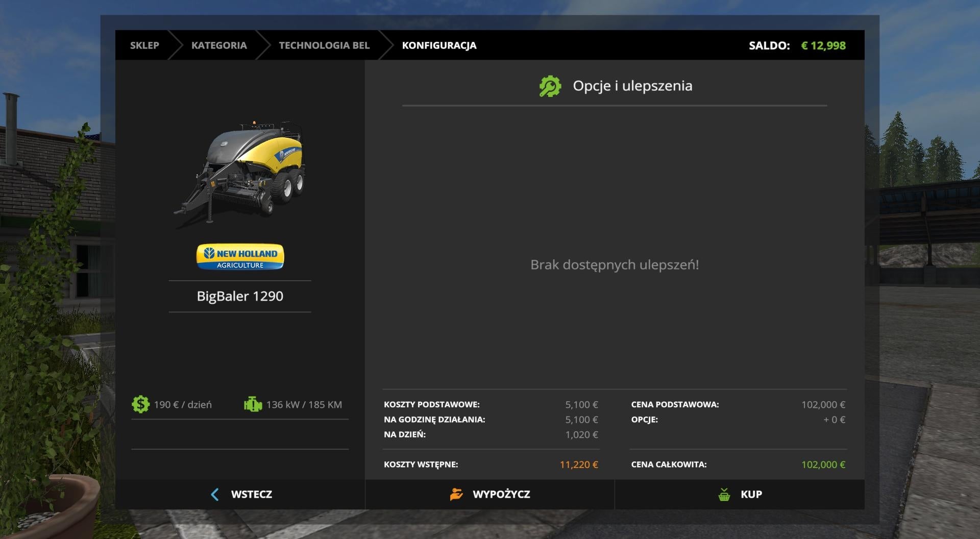The width and height of the screenshot is (980, 539).
Task: Go to the SKLEP breadcrumb
Action: tap(144, 45)
